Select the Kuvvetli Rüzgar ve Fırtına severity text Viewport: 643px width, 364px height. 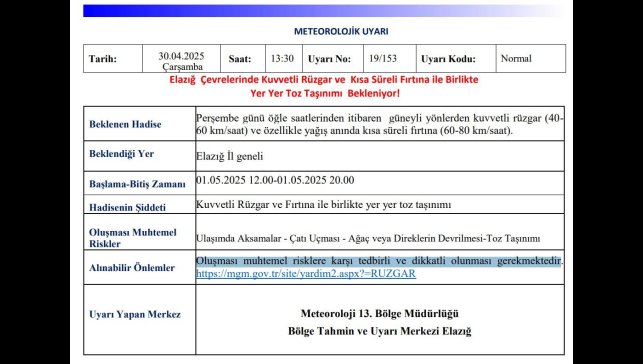(x=324, y=205)
